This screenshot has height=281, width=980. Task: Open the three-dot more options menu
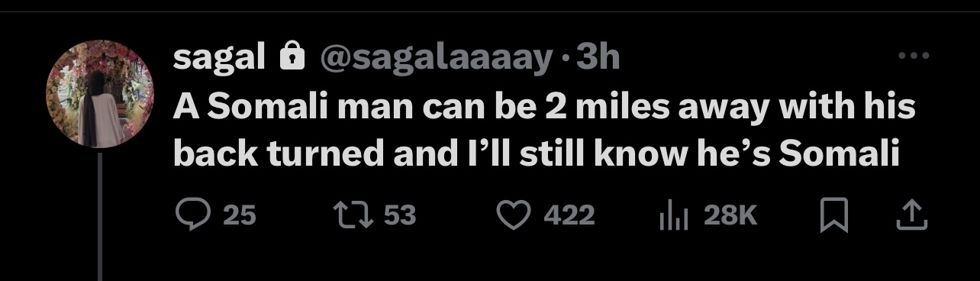click(x=914, y=56)
